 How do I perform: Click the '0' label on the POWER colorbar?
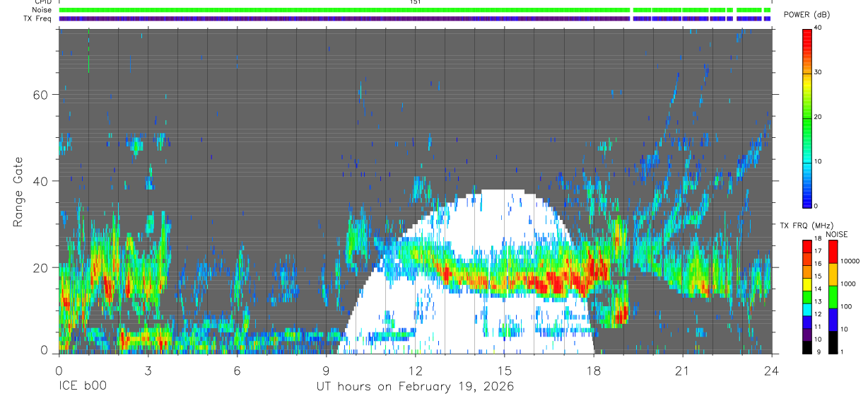click(816, 207)
